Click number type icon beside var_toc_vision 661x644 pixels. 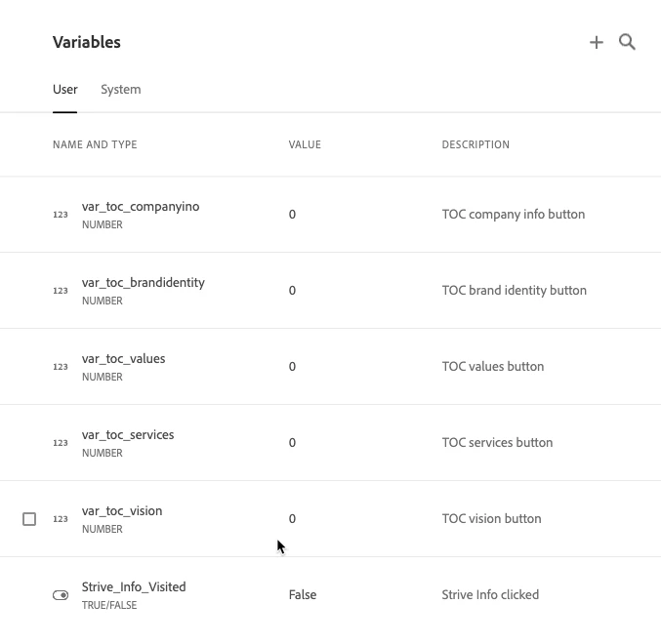[61, 519]
